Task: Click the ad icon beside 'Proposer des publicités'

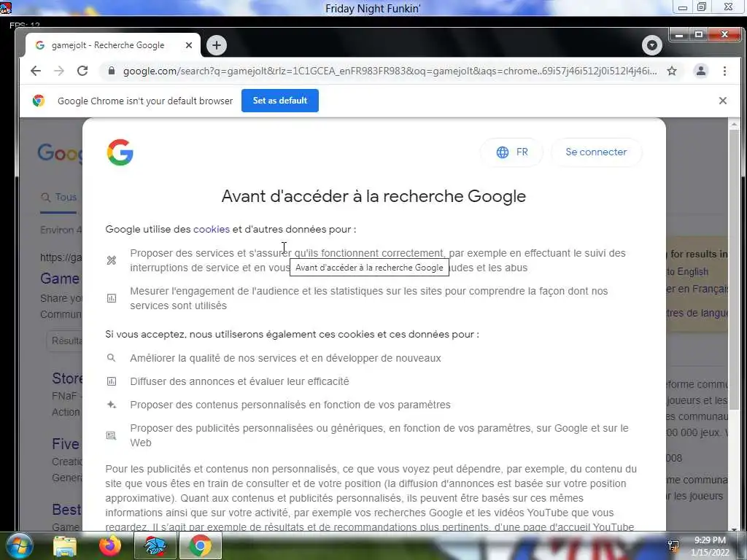Action: (x=111, y=436)
